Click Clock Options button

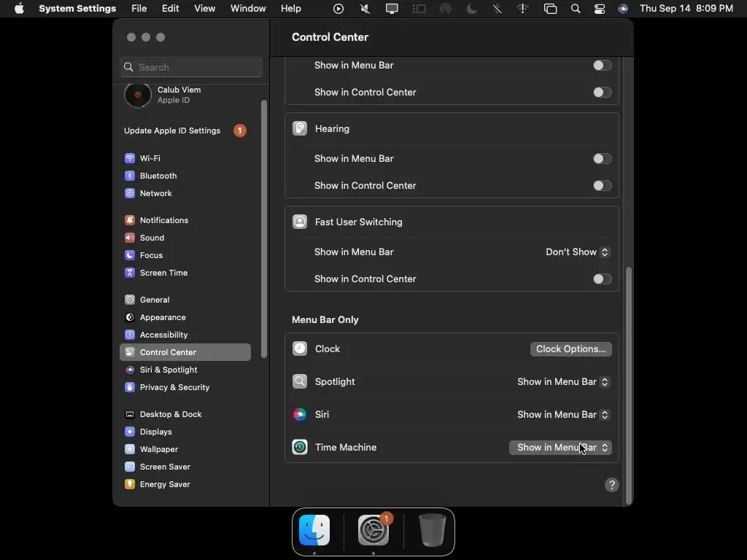click(x=570, y=349)
